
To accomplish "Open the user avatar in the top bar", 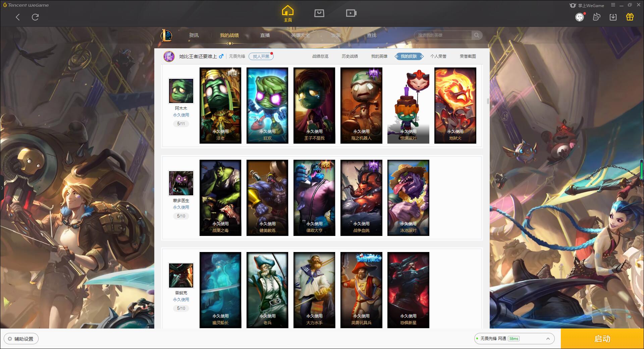I will (580, 17).
